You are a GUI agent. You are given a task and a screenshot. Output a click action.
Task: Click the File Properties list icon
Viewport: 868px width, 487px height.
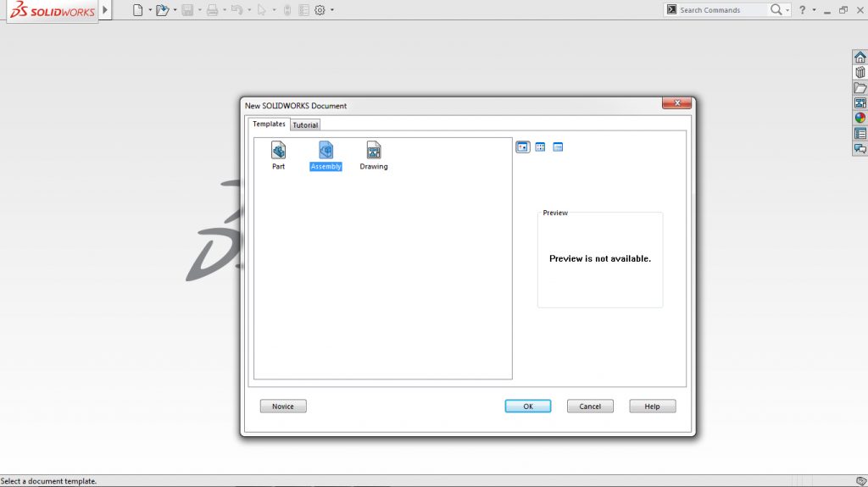click(x=303, y=10)
